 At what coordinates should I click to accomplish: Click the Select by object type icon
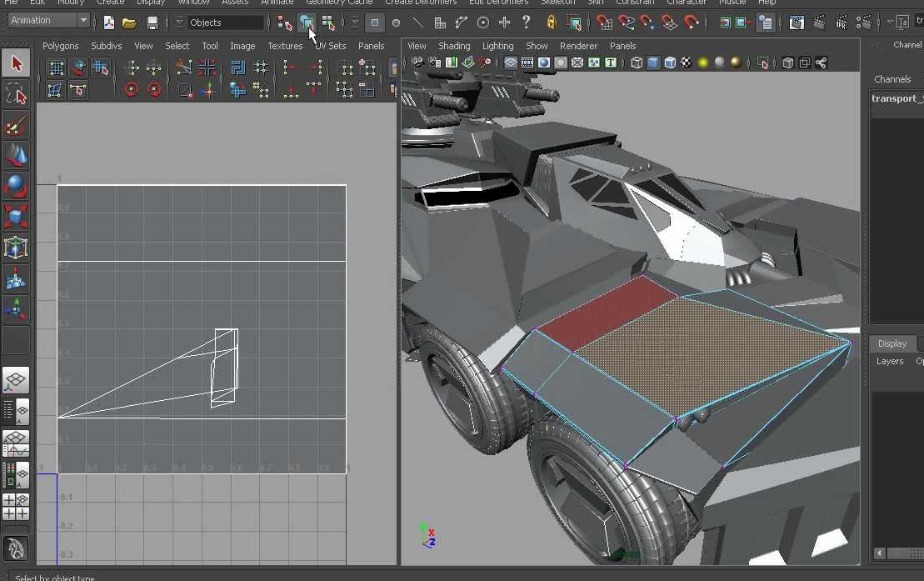click(307, 23)
